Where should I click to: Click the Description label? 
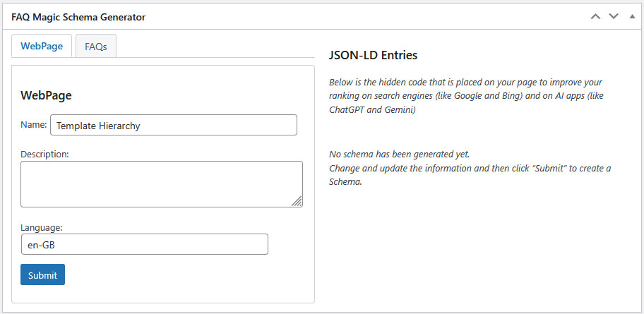click(44, 153)
